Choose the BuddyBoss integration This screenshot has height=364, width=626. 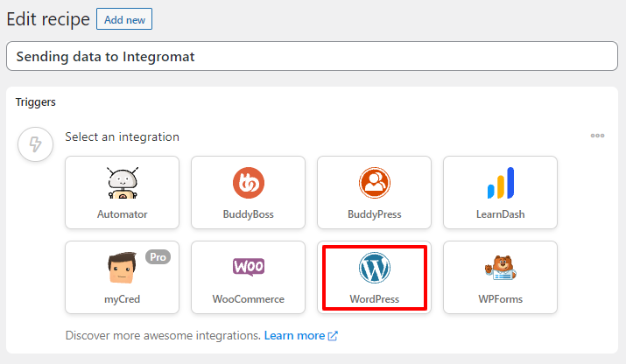[248, 192]
